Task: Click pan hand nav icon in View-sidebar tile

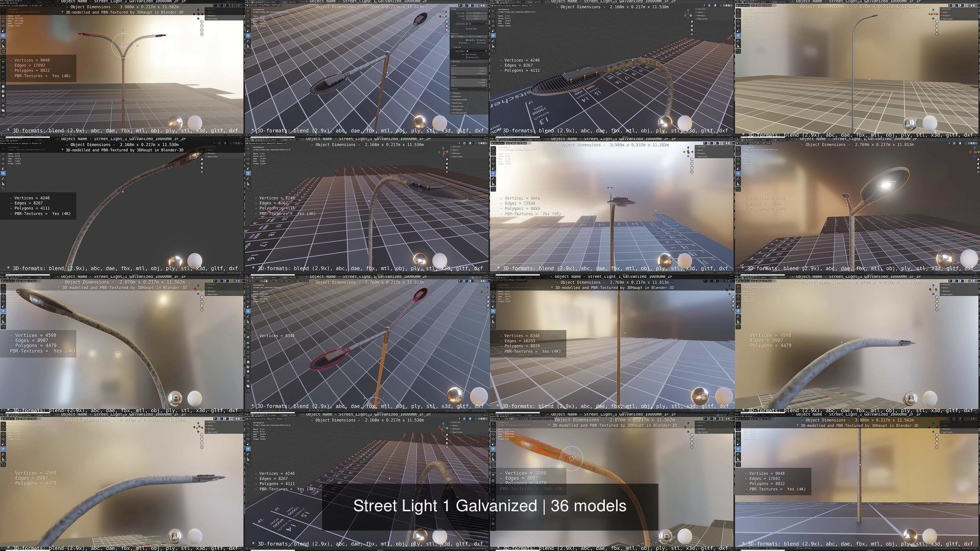Action: 447,26
